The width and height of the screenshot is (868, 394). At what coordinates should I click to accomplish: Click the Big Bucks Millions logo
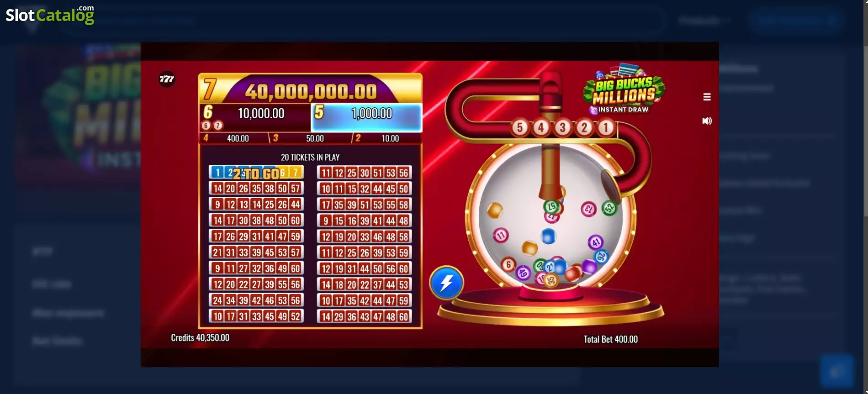click(624, 89)
